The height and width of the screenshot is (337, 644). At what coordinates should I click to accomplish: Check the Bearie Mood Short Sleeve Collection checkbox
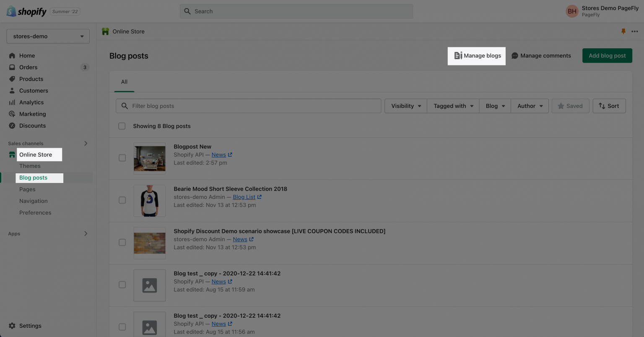click(122, 200)
